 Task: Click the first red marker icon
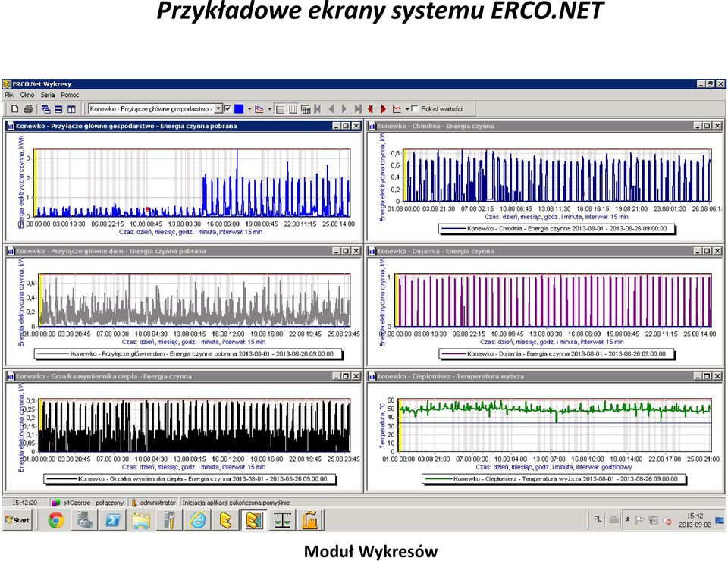click(371, 109)
